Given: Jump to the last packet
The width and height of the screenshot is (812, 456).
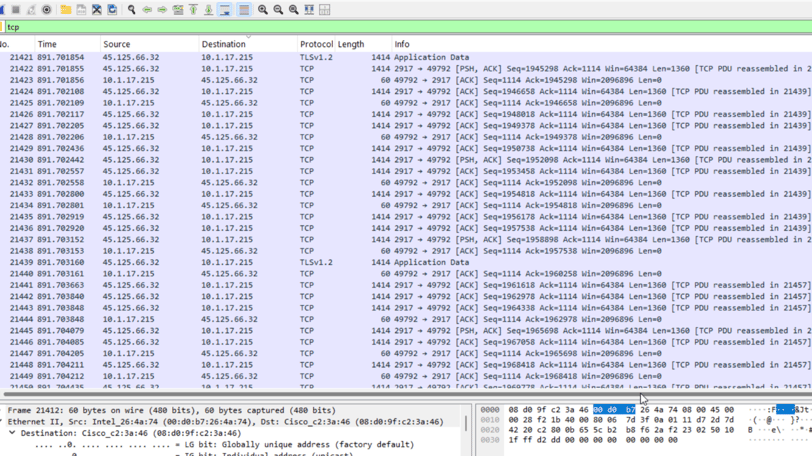Looking at the screenshot, I should 208,9.
